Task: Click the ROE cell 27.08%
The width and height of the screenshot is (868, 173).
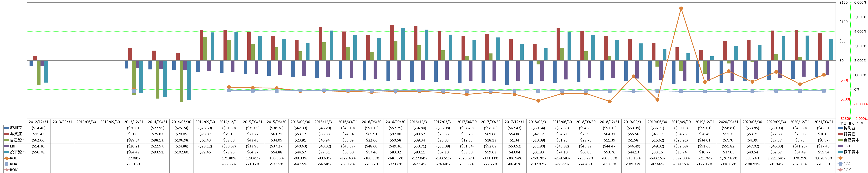Action: [x=134, y=158]
